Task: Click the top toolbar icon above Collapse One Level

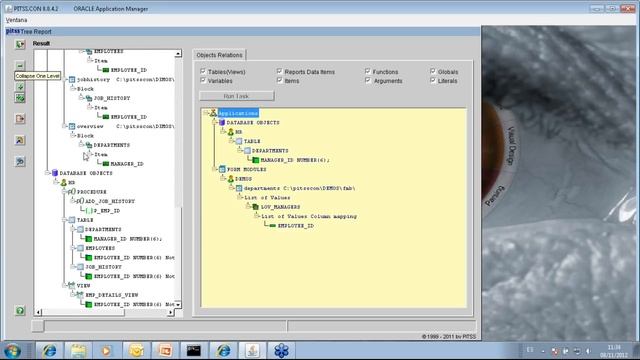Action: tap(20, 44)
